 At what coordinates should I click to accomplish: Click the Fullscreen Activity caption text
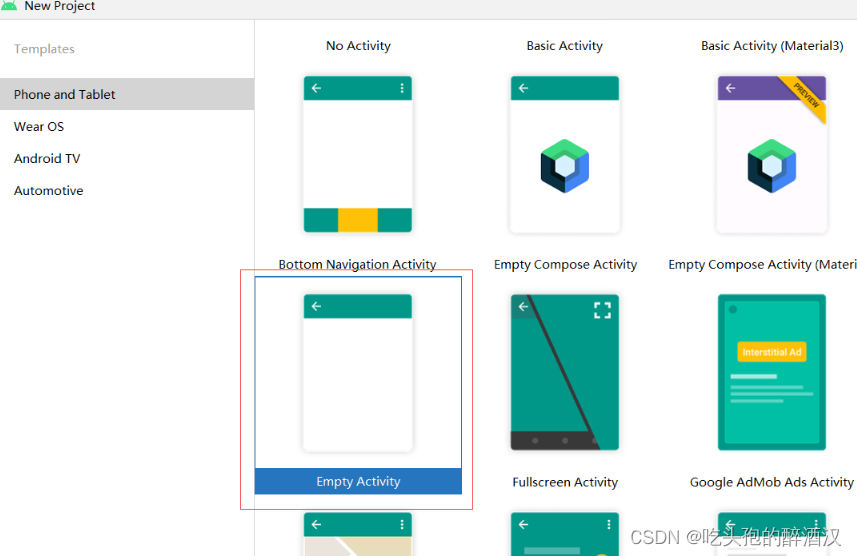pos(565,482)
